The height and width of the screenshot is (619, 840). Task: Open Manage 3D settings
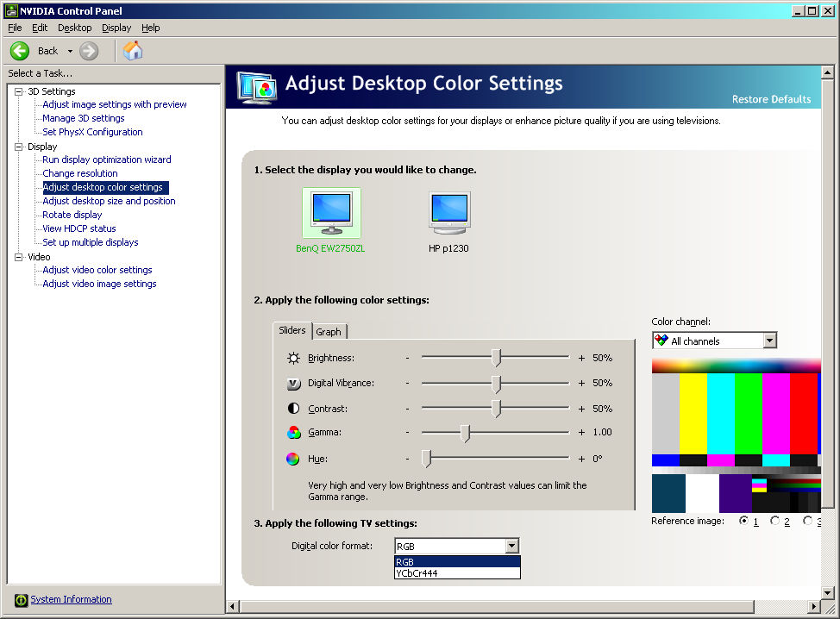coord(84,118)
